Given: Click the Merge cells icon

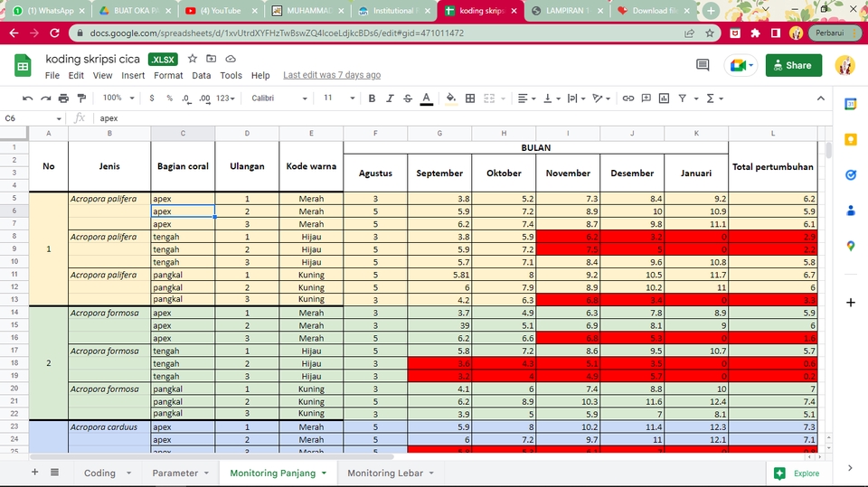Looking at the screenshot, I should click(x=489, y=98).
